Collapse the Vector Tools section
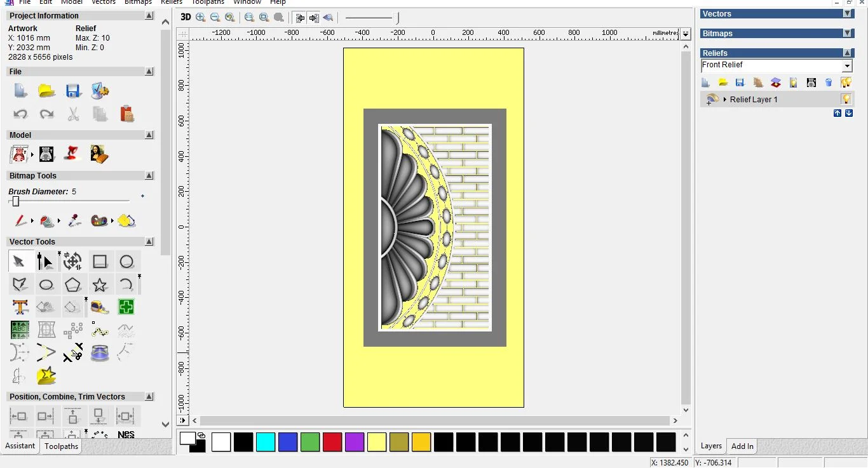 point(149,242)
